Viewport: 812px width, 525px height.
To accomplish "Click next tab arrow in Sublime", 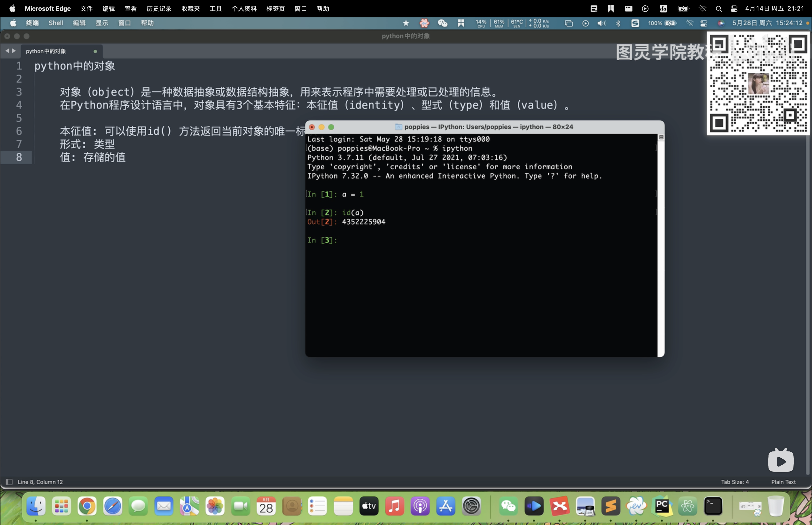I will (x=14, y=51).
